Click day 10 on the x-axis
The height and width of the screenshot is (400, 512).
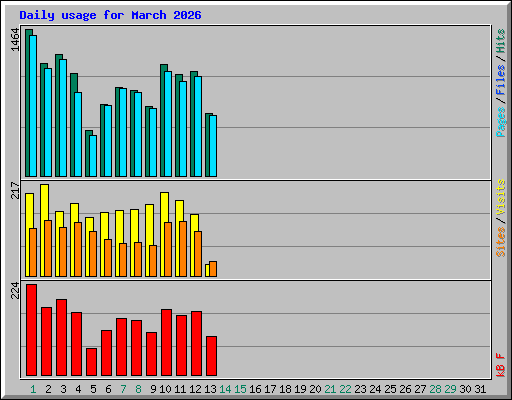point(165,389)
